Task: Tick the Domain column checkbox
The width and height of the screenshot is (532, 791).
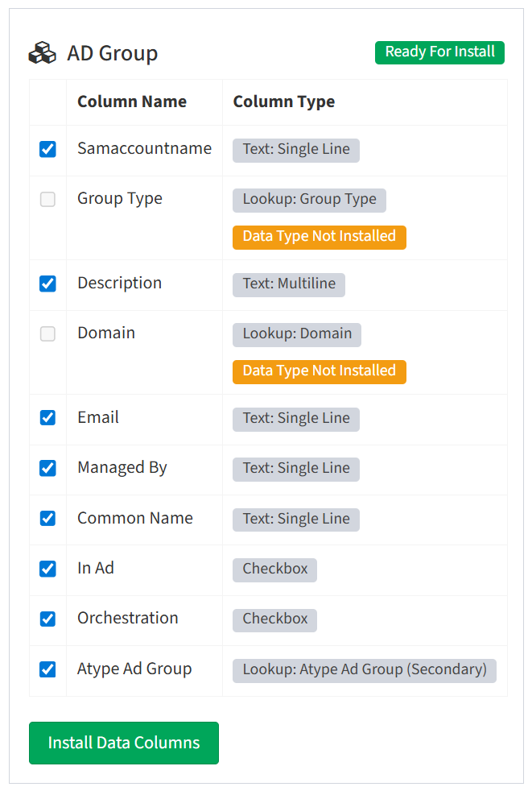Action: 48,334
